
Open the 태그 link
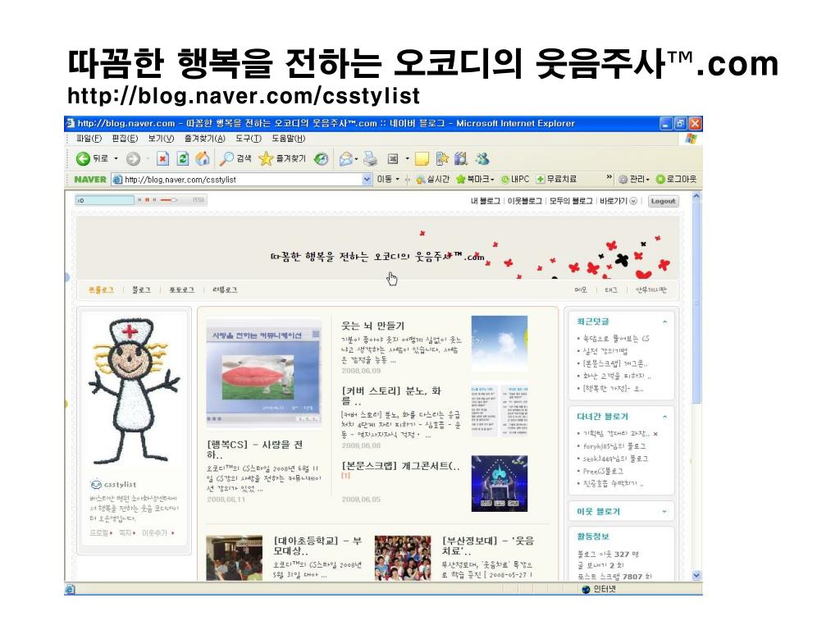tap(611, 290)
